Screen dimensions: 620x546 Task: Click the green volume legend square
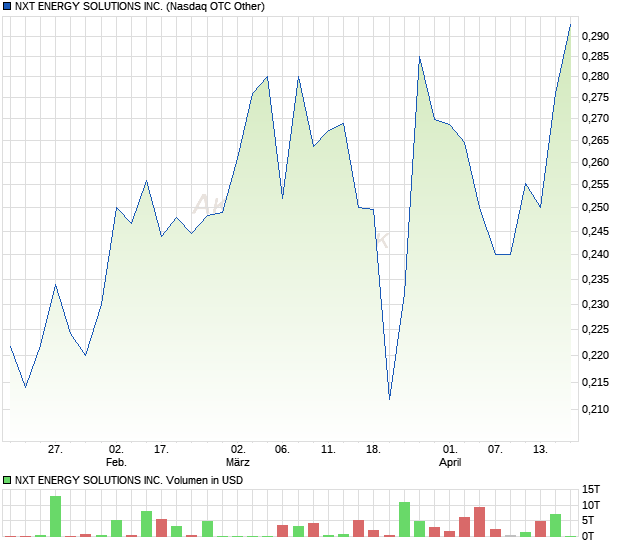point(7,480)
